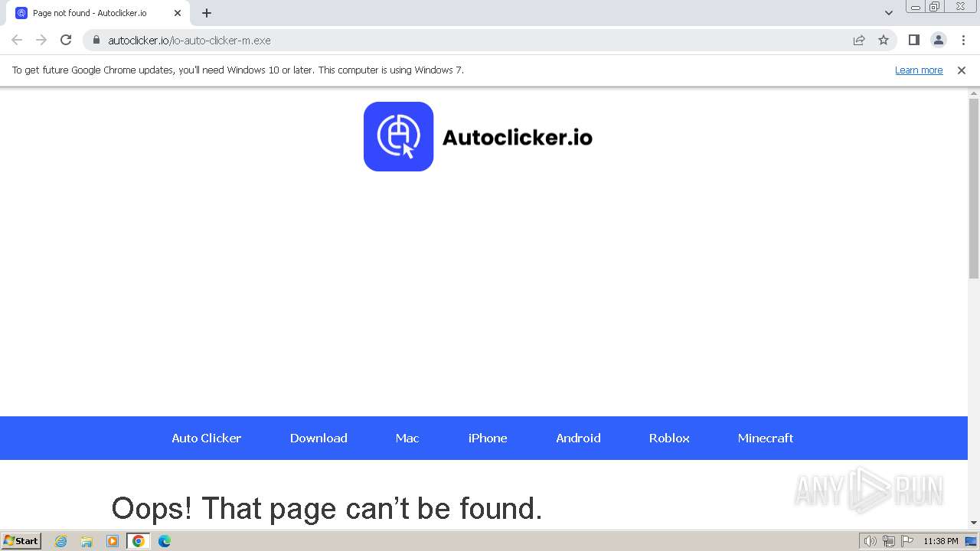Click the page scrollbar down arrow
980x551 pixels.
point(974,523)
